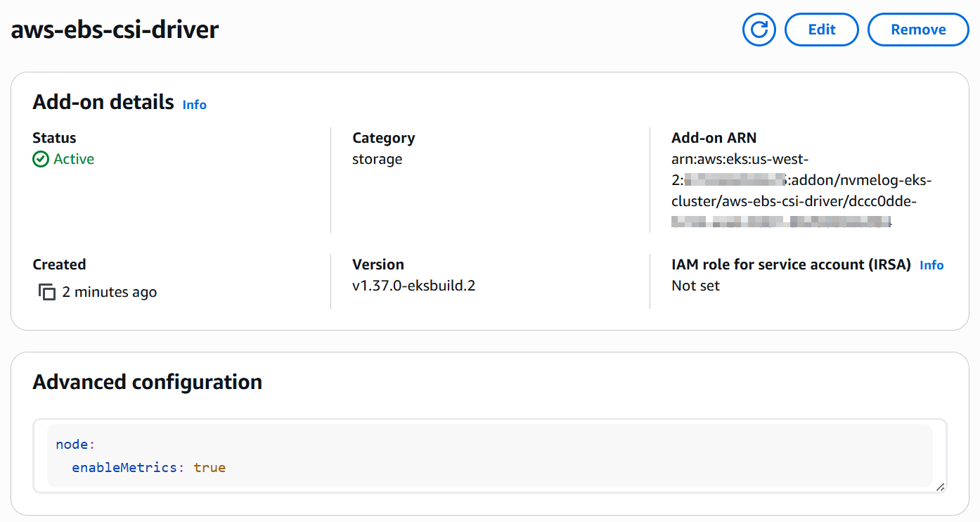
Task: Click the version v1.37.0-eksbuild.2 text
Action: coord(413,286)
